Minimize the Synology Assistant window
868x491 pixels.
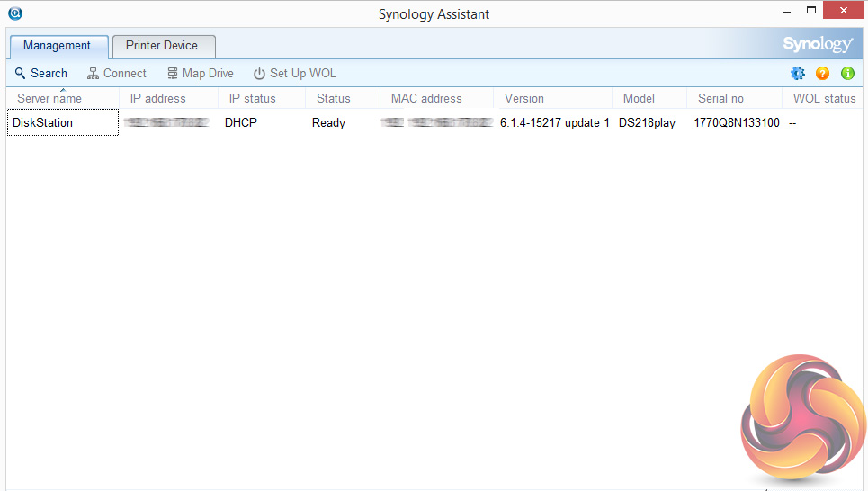pyautogui.click(x=787, y=11)
